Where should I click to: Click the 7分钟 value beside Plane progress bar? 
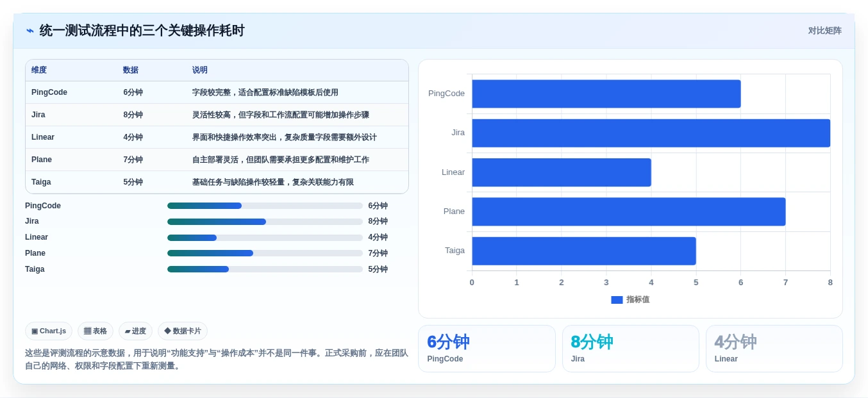click(378, 253)
